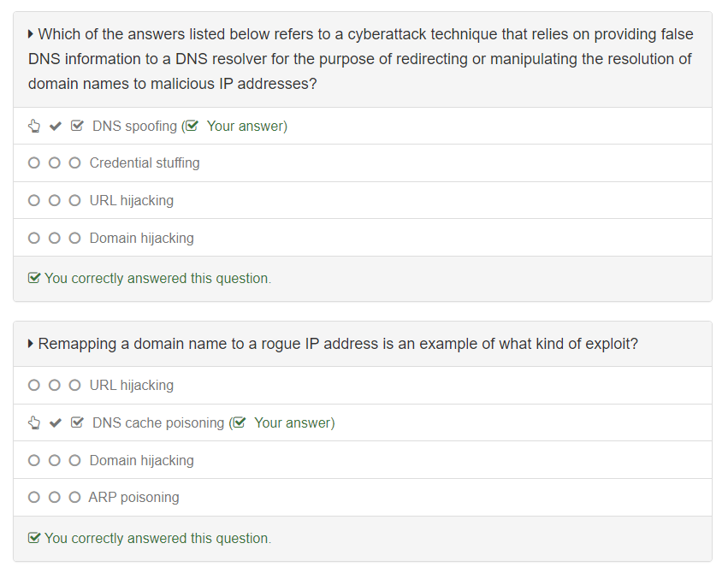
Task: Choose the DNS cache poisoning answer text
Action: tap(158, 423)
